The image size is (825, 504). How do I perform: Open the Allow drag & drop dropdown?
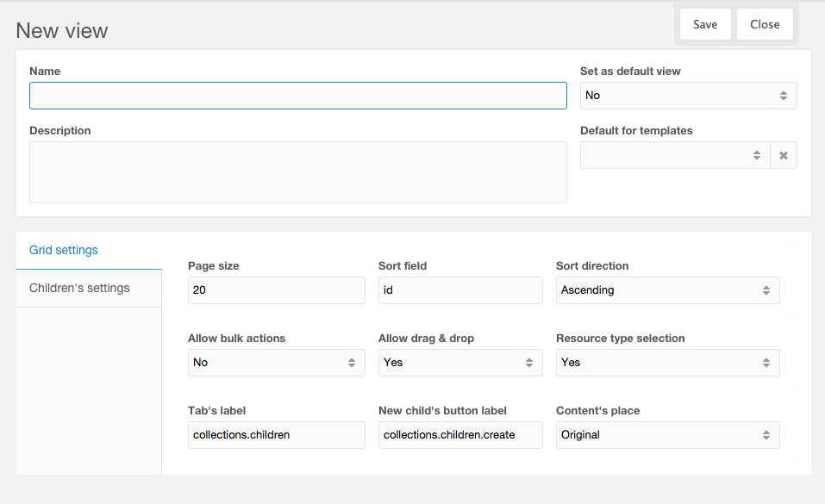(x=460, y=363)
